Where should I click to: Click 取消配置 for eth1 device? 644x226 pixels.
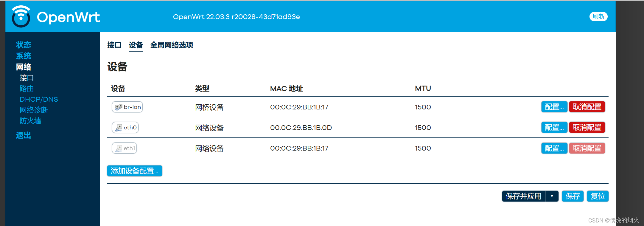pyautogui.click(x=587, y=148)
